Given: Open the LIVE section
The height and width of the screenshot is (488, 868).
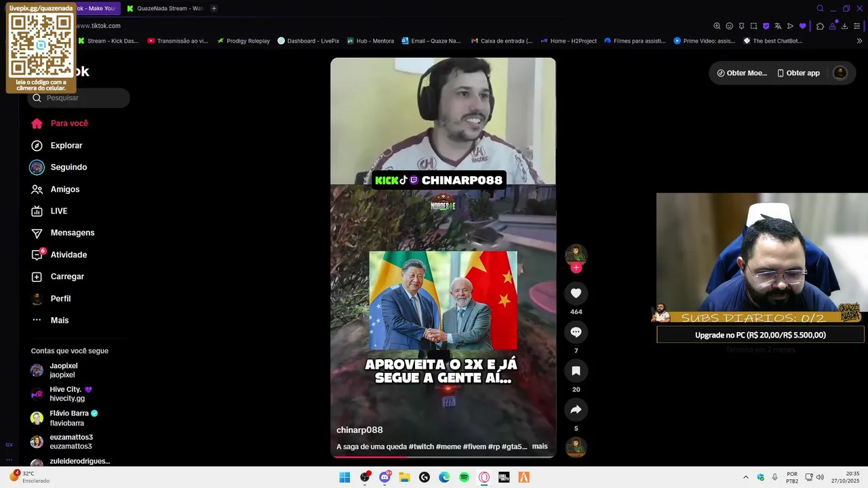Looking at the screenshot, I should [49, 211].
